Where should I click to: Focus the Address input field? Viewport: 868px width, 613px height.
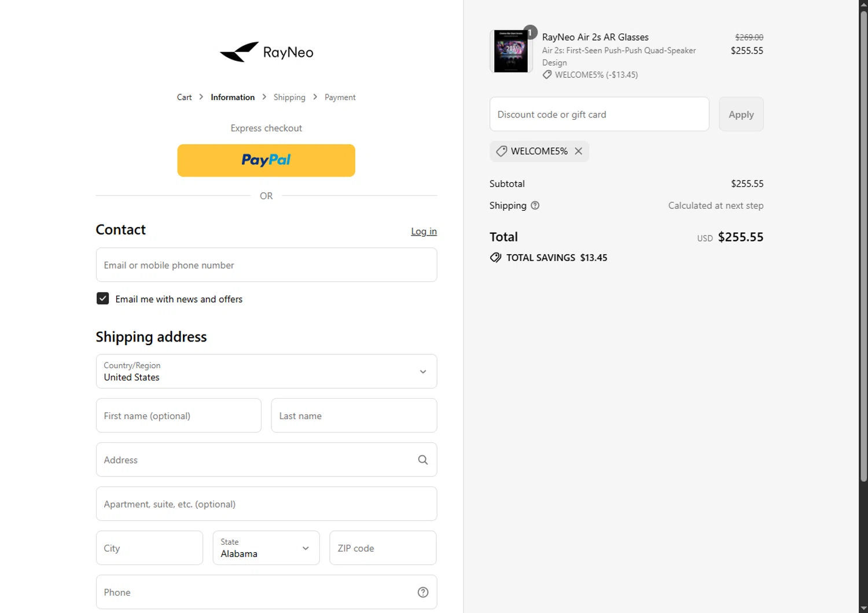(266, 460)
